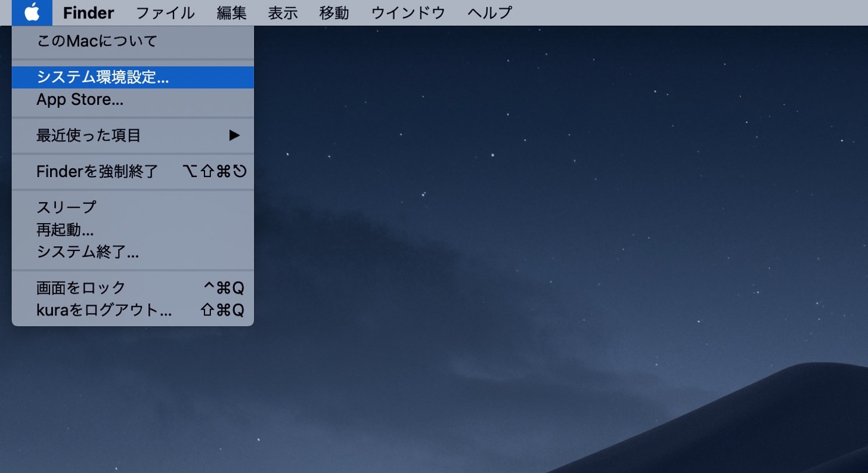Choose 再起動 to restart the Mac
This screenshot has height=473, width=868.
(64, 230)
